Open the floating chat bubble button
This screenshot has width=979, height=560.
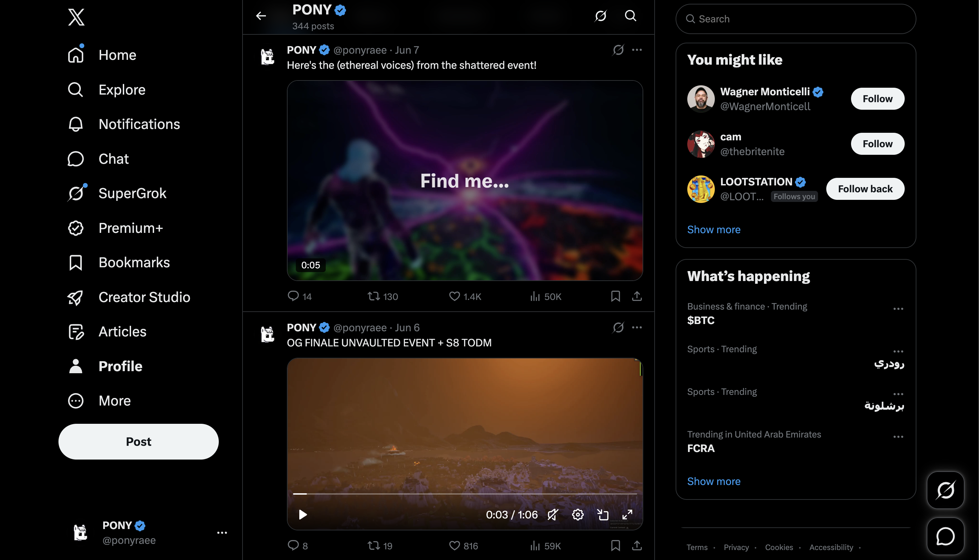tap(945, 536)
